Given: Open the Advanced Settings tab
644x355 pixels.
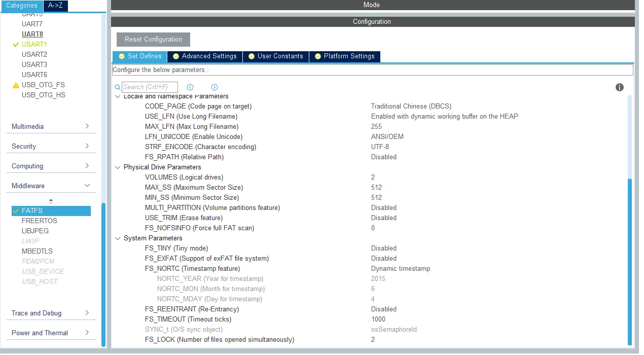Looking at the screenshot, I should (204, 56).
